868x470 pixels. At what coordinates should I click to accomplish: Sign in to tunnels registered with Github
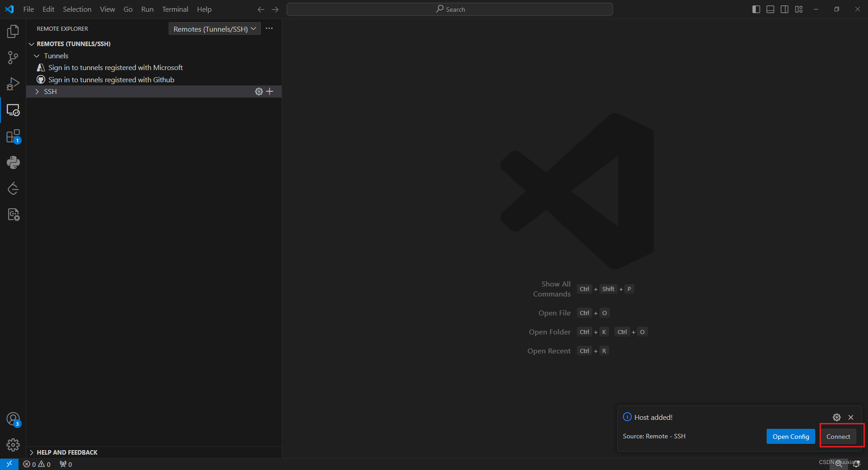111,80
